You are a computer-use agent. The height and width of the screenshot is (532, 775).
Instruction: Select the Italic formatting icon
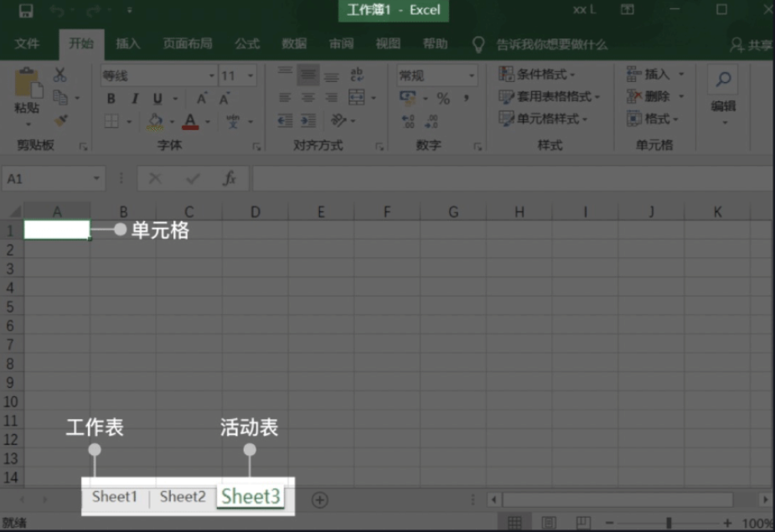134,98
